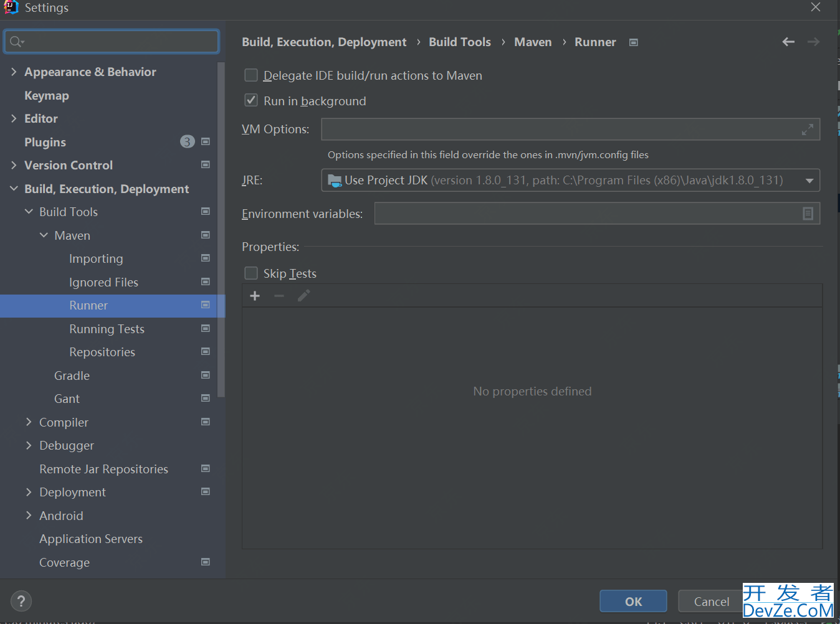Select Plugins in the settings tree
The image size is (840, 624).
(45, 142)
